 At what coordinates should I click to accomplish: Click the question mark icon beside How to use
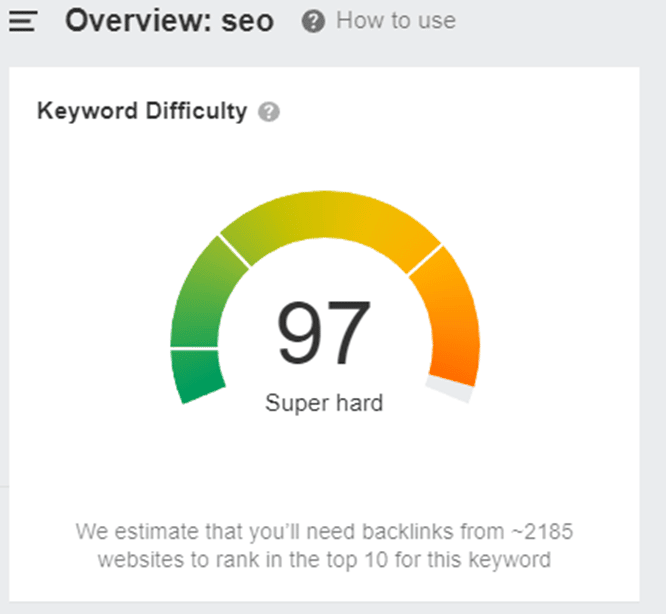pos(313,21)
